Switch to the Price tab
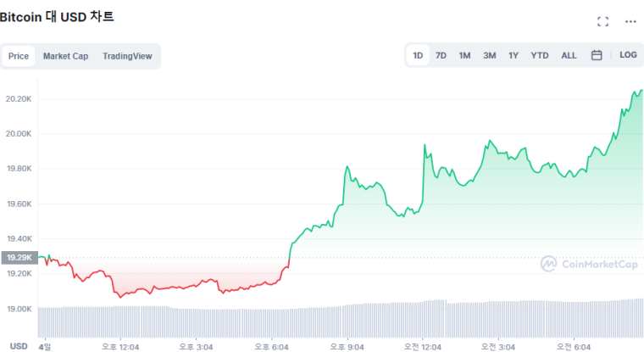The height and width of the screenshot is (352, 644). pyautogui.click(x=19, y=56)
